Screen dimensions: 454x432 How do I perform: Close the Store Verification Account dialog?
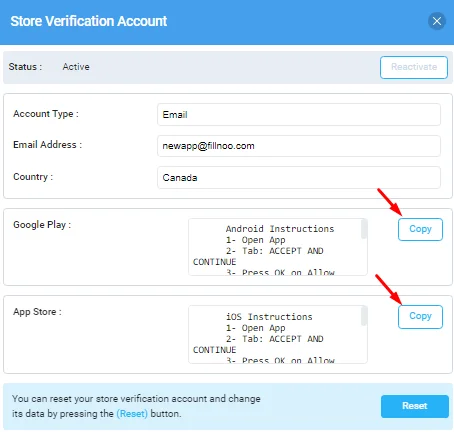437,21
